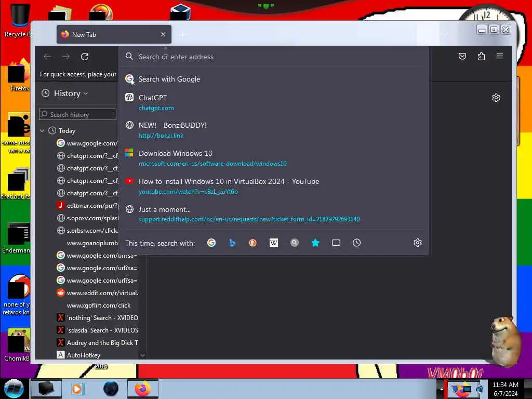The height and width of the screenshot is (399, 532).
Task: Open the media player taskbar icon
Action: click(77, 389)
